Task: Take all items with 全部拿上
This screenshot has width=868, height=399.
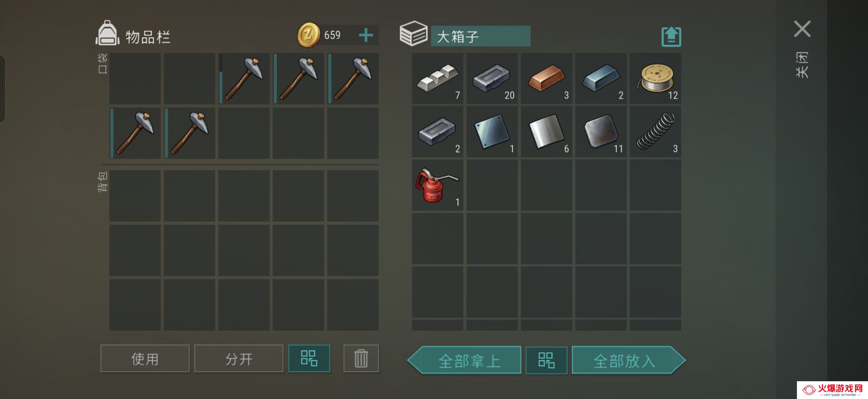Action: click(465, 360)
